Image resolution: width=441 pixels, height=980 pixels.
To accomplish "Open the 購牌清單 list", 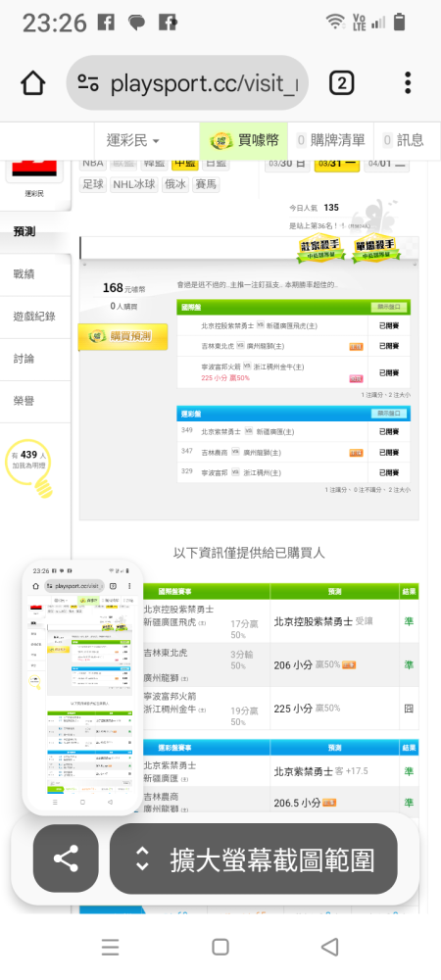I will 330,140.
